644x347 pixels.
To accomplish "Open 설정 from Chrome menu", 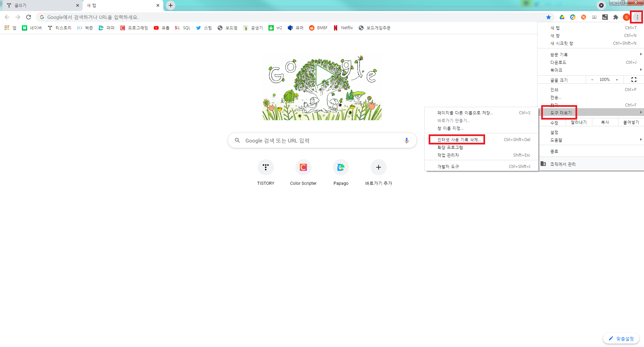I will coord(591,132).
